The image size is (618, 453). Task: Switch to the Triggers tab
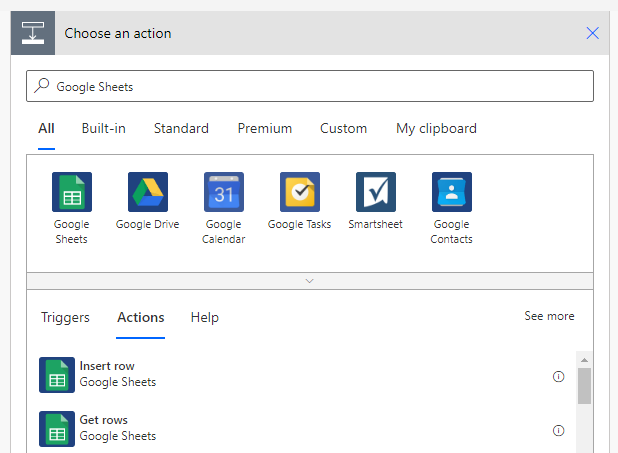(x=65, y=317)
